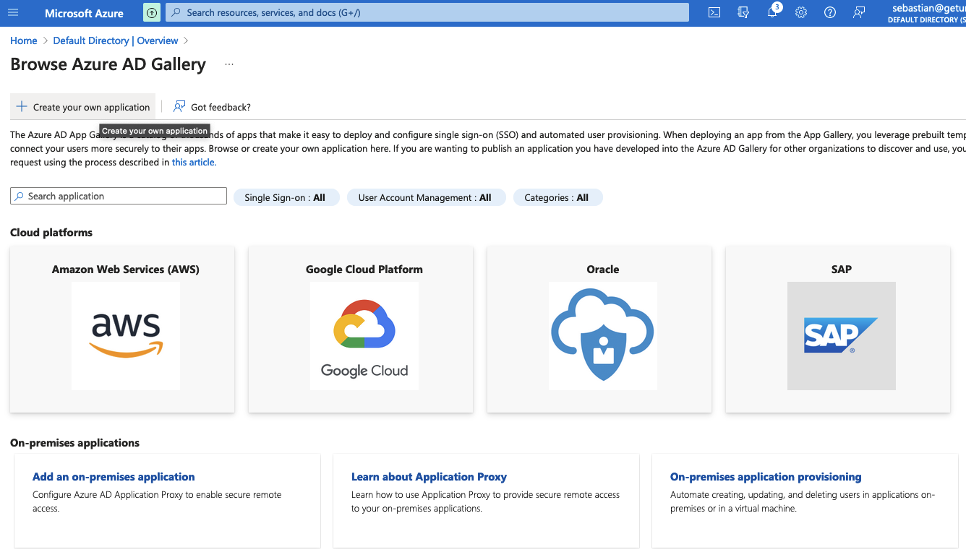
Task: Expand the Single Sign-on filter
Action: click(x=286, y=197)
